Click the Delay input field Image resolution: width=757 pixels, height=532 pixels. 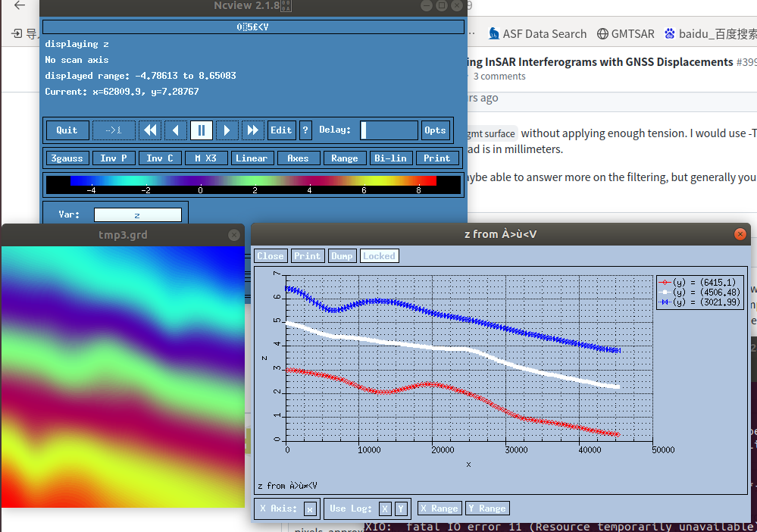[x=389, y=130]
